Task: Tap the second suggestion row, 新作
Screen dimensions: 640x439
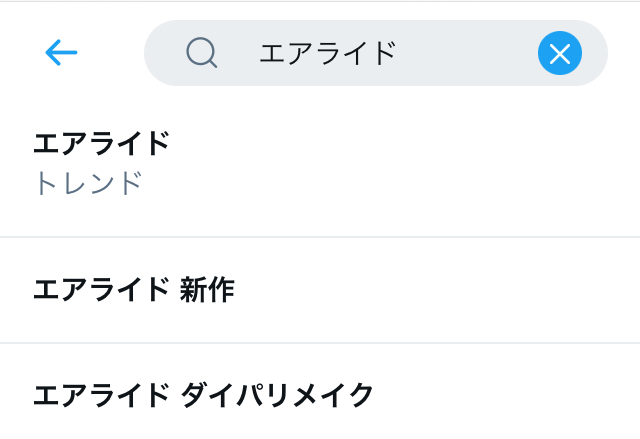Action: 320,290
